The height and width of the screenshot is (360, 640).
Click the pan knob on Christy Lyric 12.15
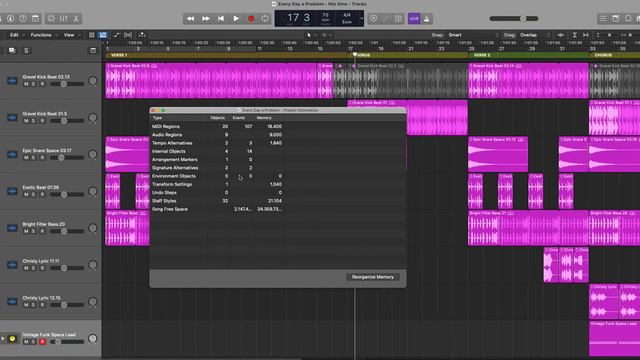[x=93, y=302]
